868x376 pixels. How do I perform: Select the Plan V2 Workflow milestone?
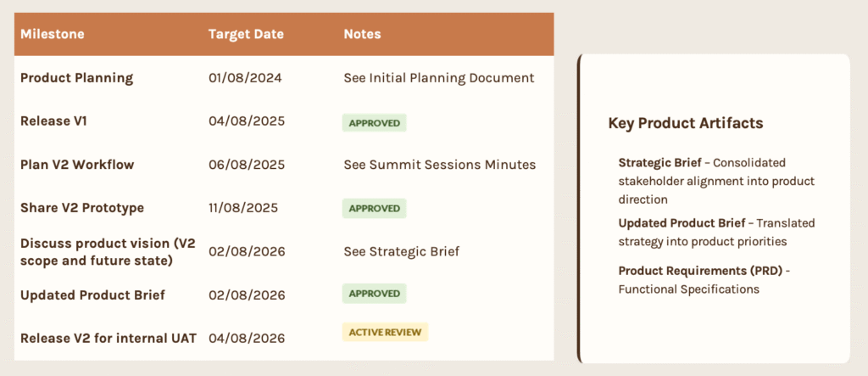(x=77, y=165)
